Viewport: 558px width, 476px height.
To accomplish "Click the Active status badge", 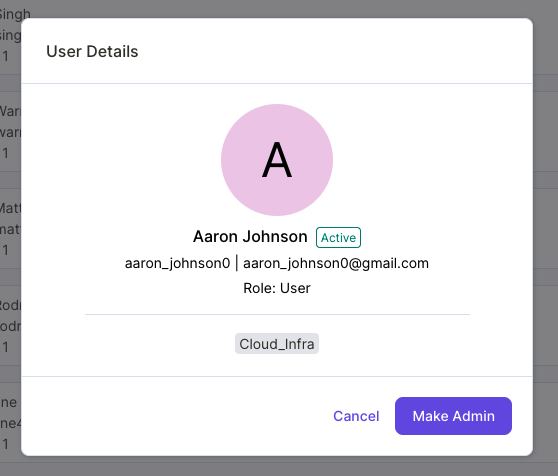I will coord(338,237).
